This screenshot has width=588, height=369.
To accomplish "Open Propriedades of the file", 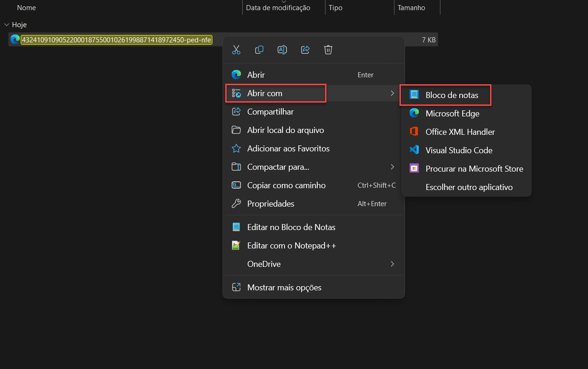I will [x=270, y=204].
